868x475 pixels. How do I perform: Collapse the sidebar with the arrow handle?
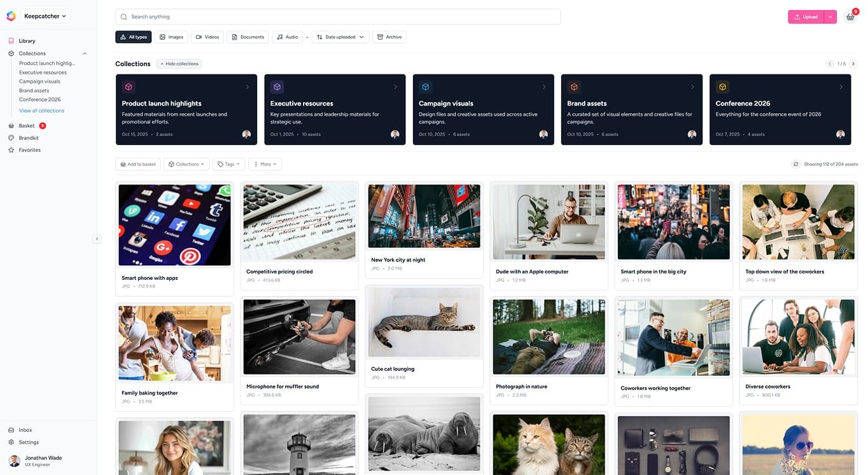(97, 239)
